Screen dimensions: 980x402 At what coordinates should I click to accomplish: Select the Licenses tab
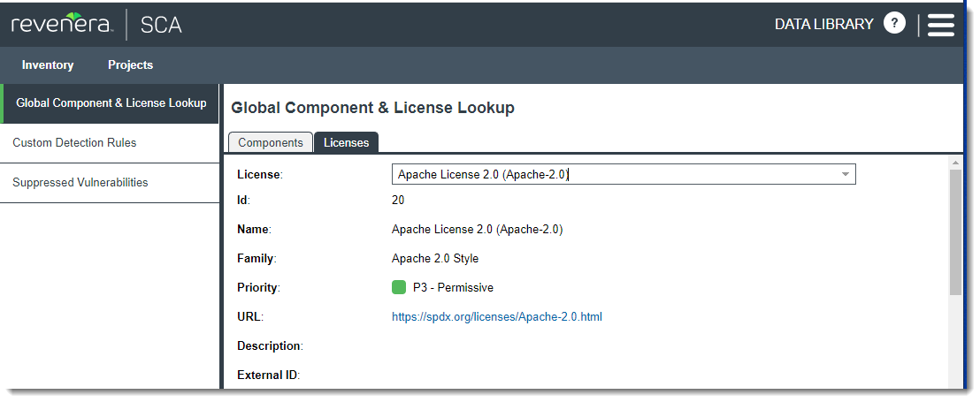pyautogui.click(x=346, y=142)
